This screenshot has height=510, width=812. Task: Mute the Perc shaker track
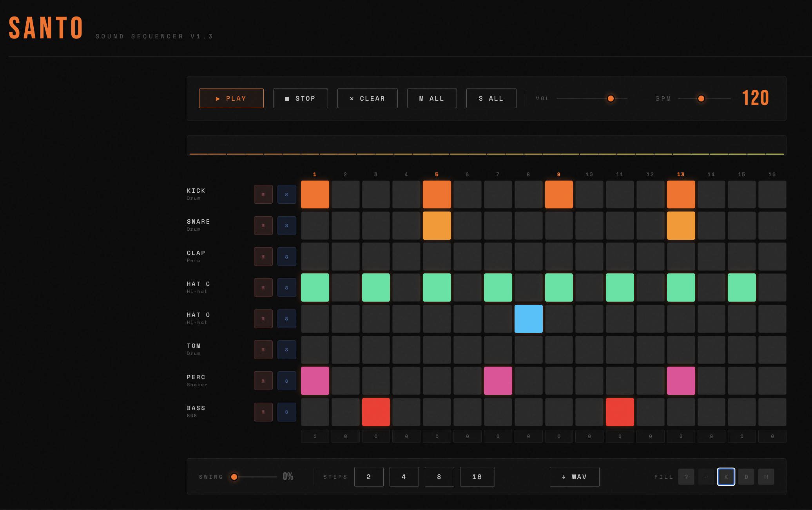tap(263, 381)
